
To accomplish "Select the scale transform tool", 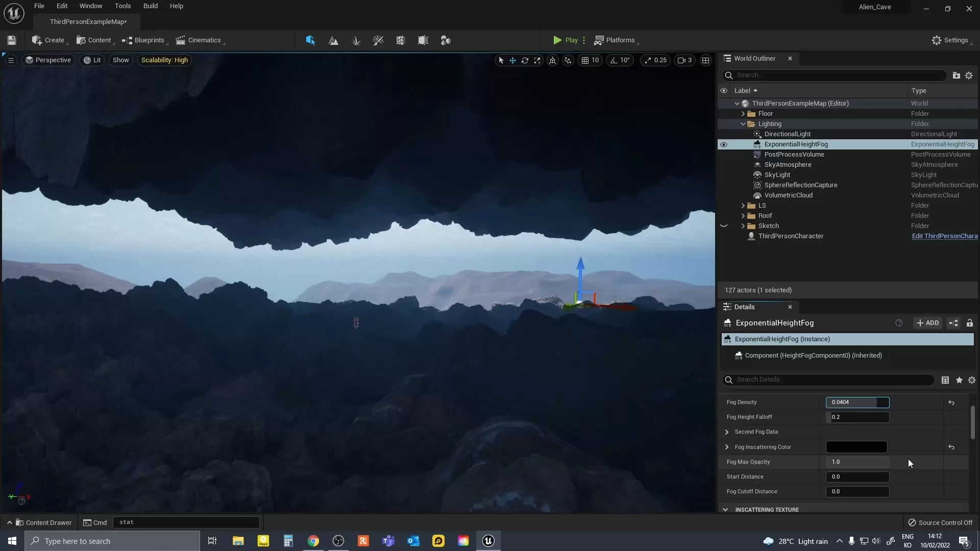I will click(x=537, y=60).
